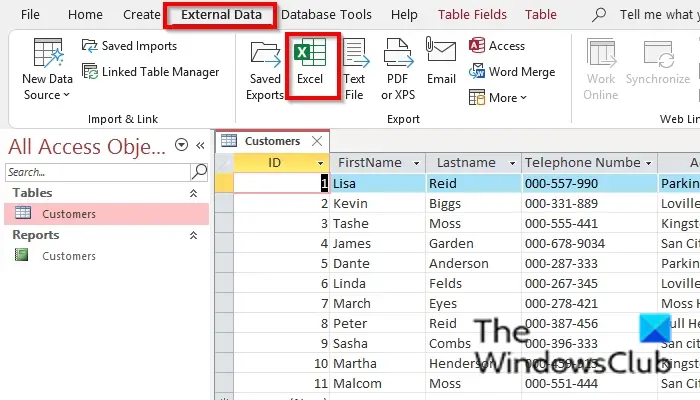Click phone number 000-557-990

589,183
